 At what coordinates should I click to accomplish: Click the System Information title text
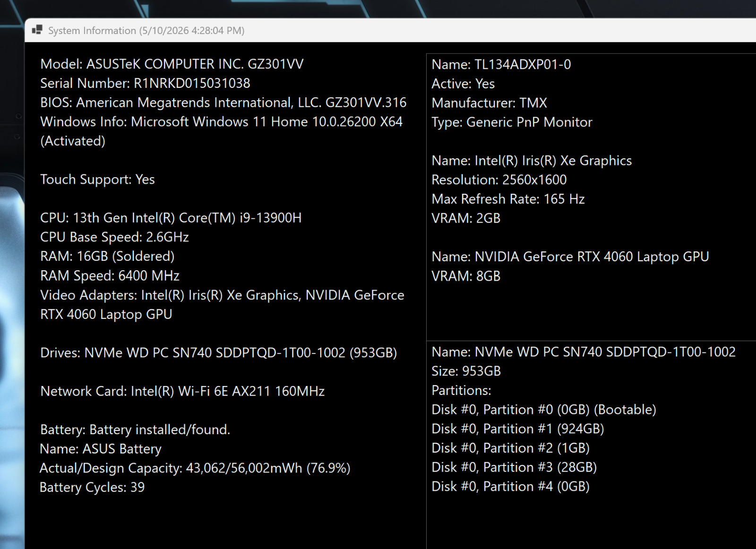point(146,31)
